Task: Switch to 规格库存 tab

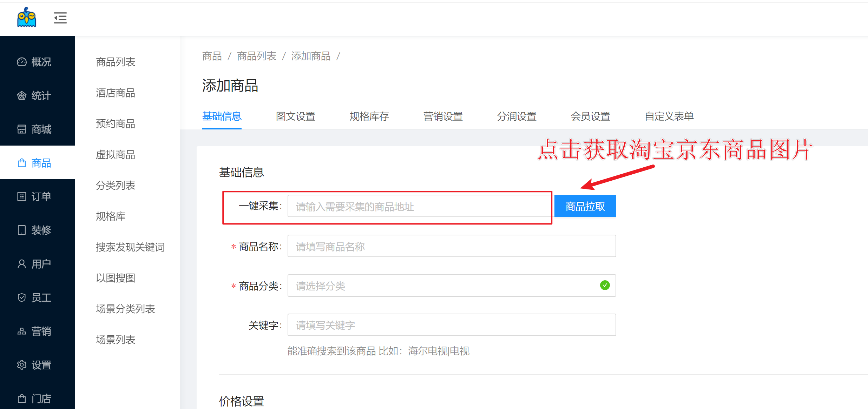Action: point(369,116)
